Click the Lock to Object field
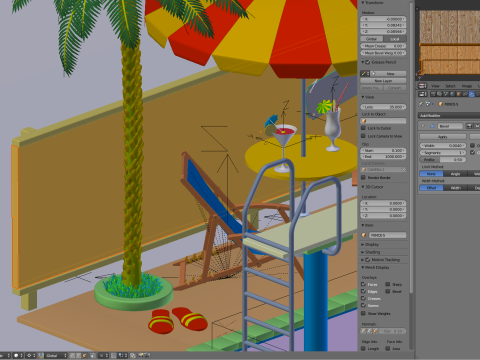 tap(383, 121)
